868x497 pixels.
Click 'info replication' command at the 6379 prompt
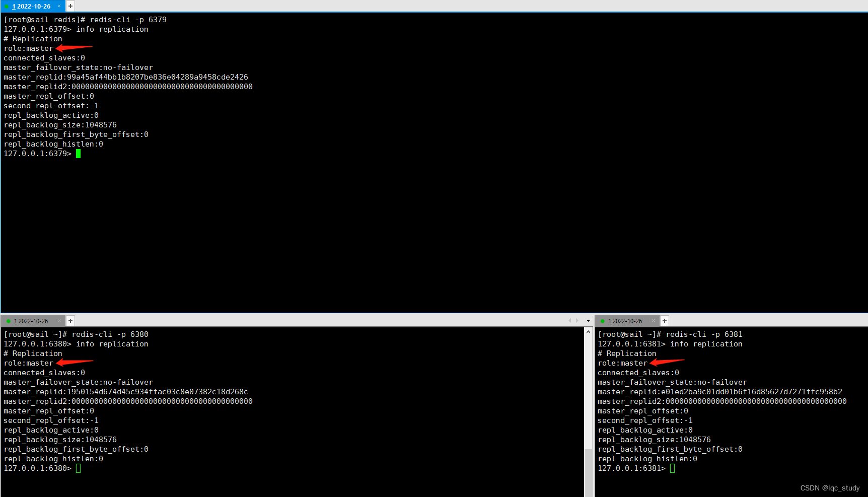point(112,29)
